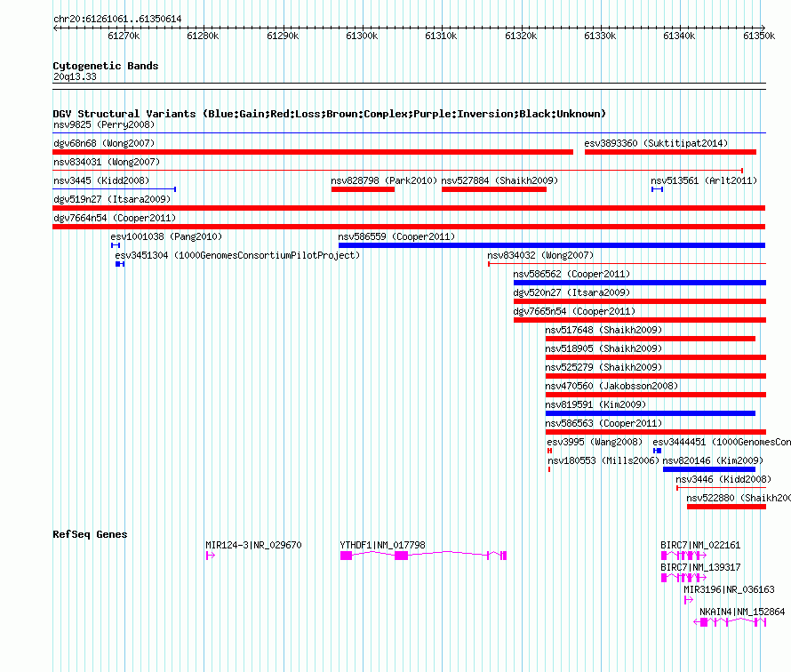Select the nsv518905 (Shaikh2009) red bar

click(x=656, y=357)
